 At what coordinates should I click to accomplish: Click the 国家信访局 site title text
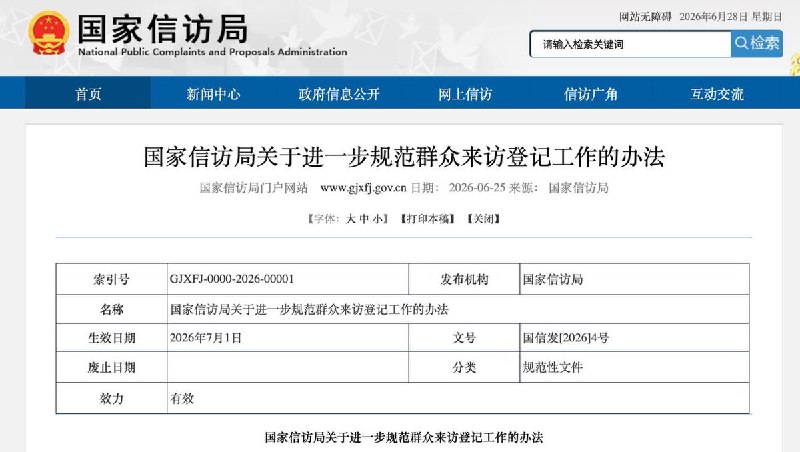pyautogui.click(x=162, y=29)
